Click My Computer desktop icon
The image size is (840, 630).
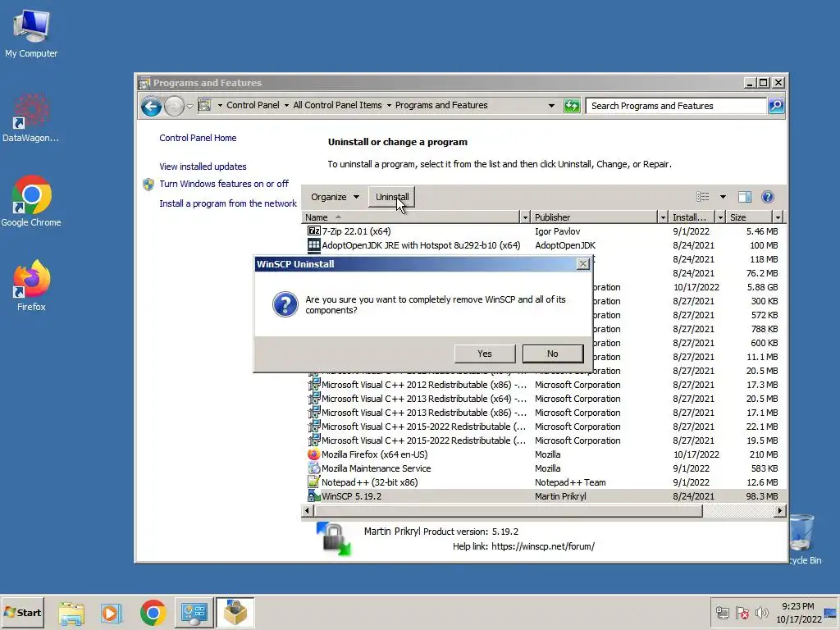click(31, 34)
